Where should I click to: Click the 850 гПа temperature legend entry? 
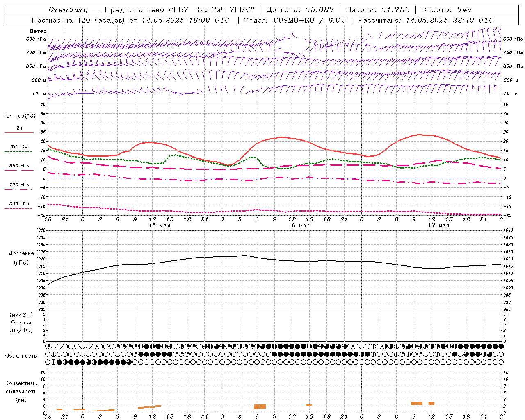(x=19, y=166)
